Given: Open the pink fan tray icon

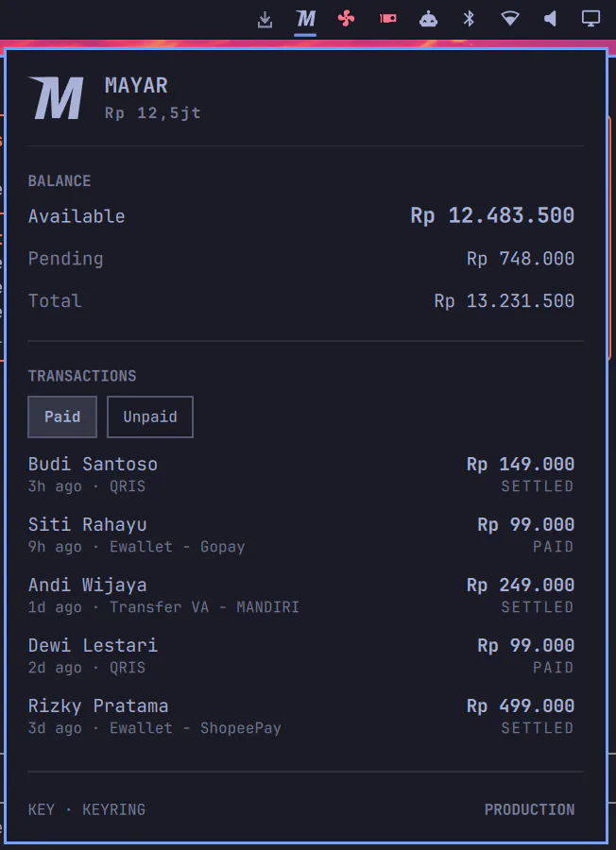Looking at the screenshot, I should [x=346, y=20].
